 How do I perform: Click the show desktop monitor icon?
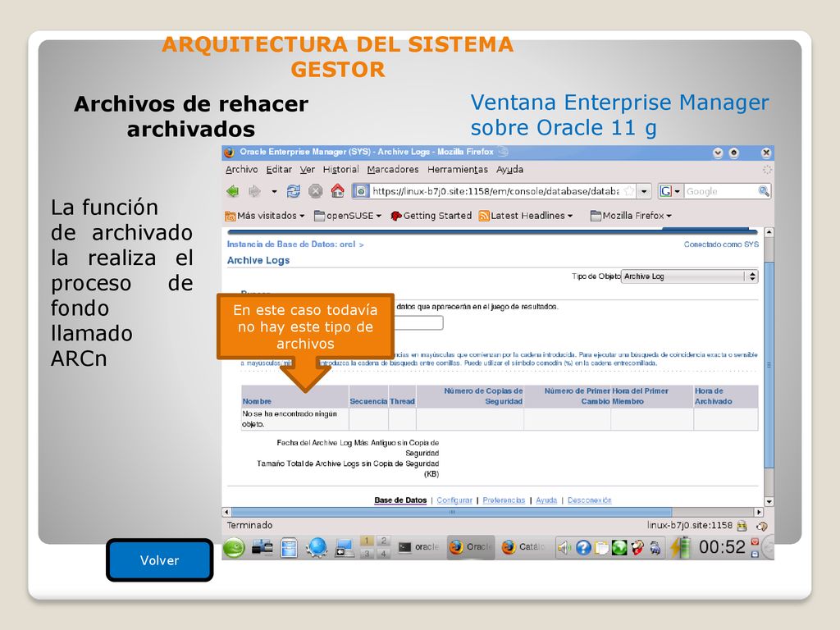pyautogui.click(x=344, y=547)
